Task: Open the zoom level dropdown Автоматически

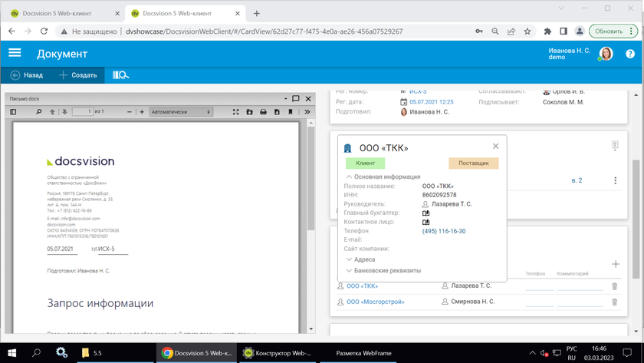Action: pos(181,112)
